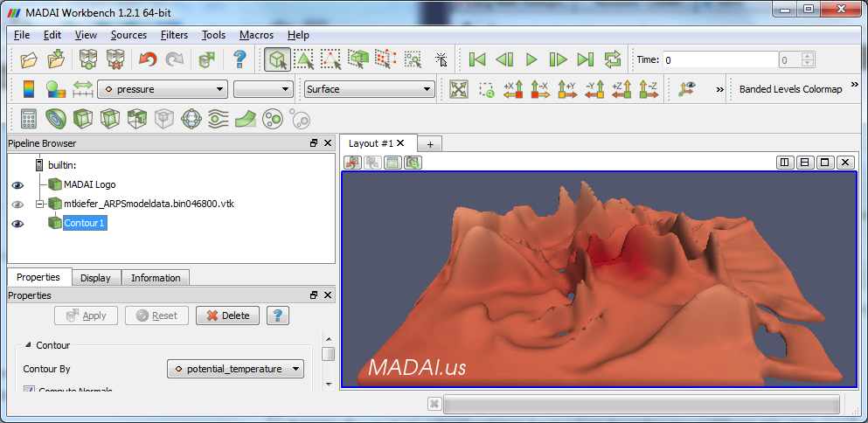Click the Play animation button
868x423 pixels.
[x=531, y=59]
